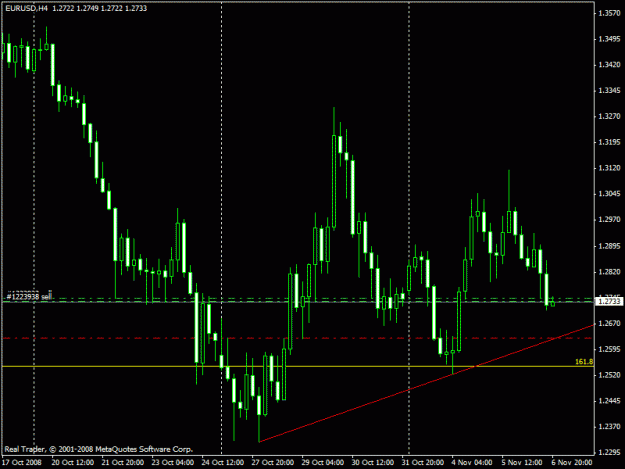
Task: Select the yellow 161.8 horizontal line
Action: tap(298, 366)
